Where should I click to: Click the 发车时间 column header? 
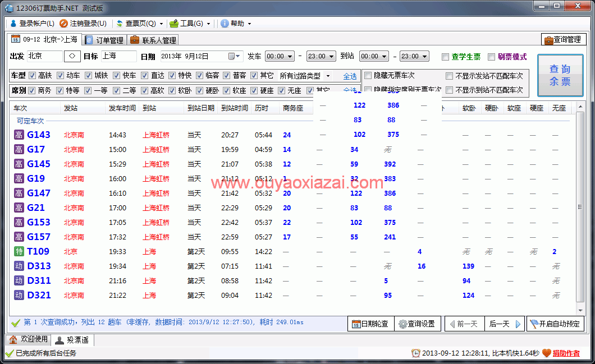click(122, 108)
